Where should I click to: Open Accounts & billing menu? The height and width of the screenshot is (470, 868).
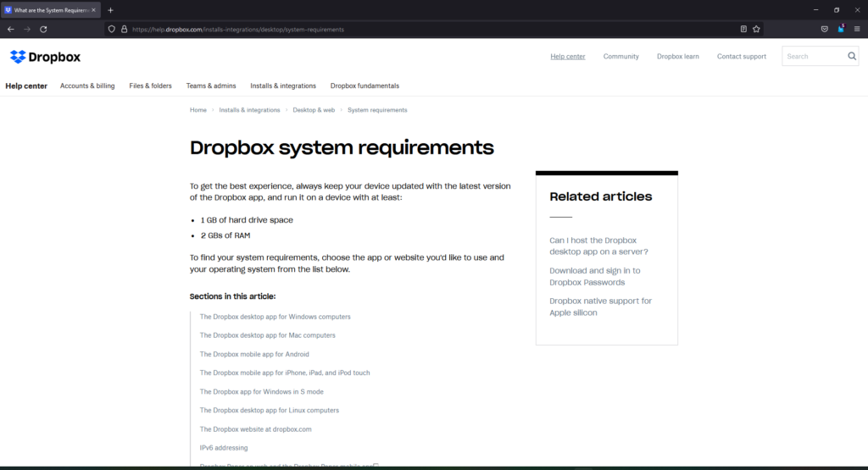click(87, 86)
